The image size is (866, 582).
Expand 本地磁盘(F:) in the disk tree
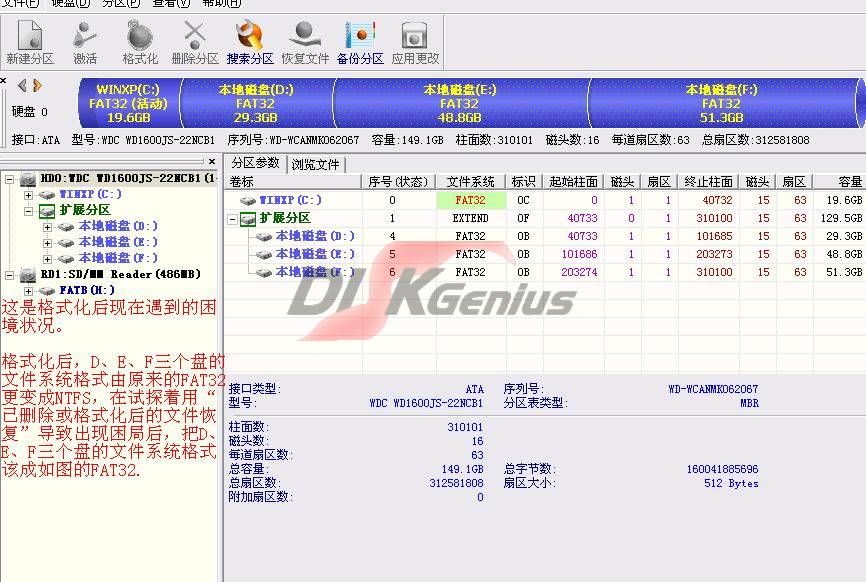pos(47,259)
